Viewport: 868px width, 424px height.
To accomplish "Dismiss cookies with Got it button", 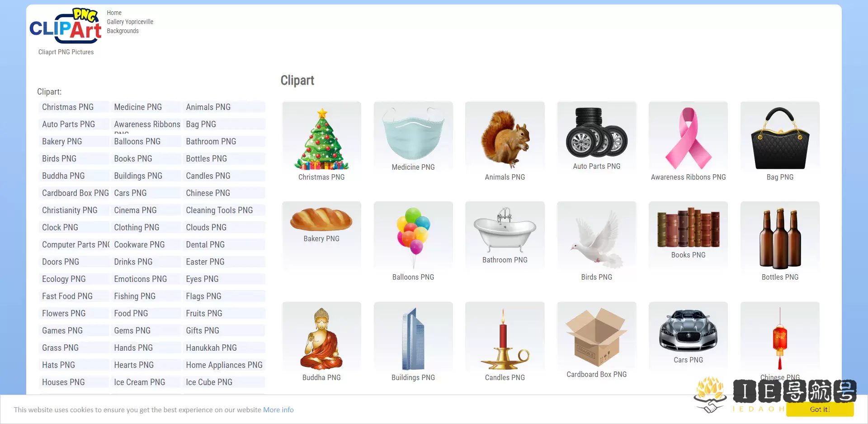I will tap(820, 409).
